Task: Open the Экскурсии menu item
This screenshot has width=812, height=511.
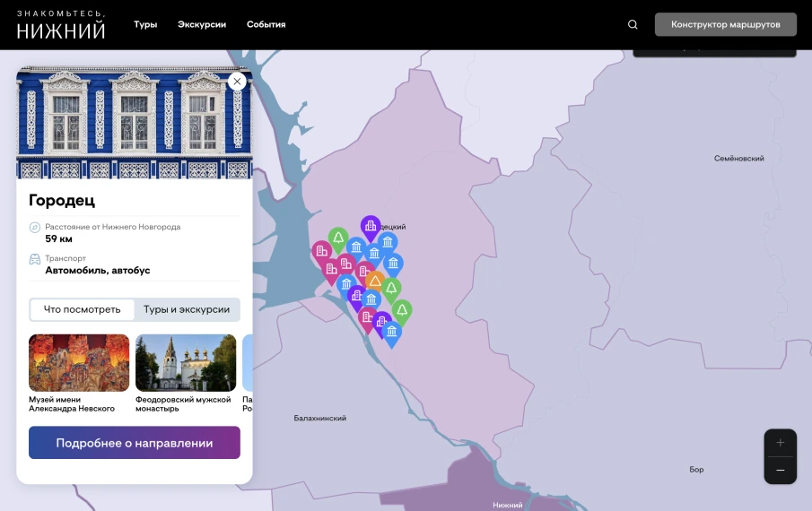Action: (202, 24)
